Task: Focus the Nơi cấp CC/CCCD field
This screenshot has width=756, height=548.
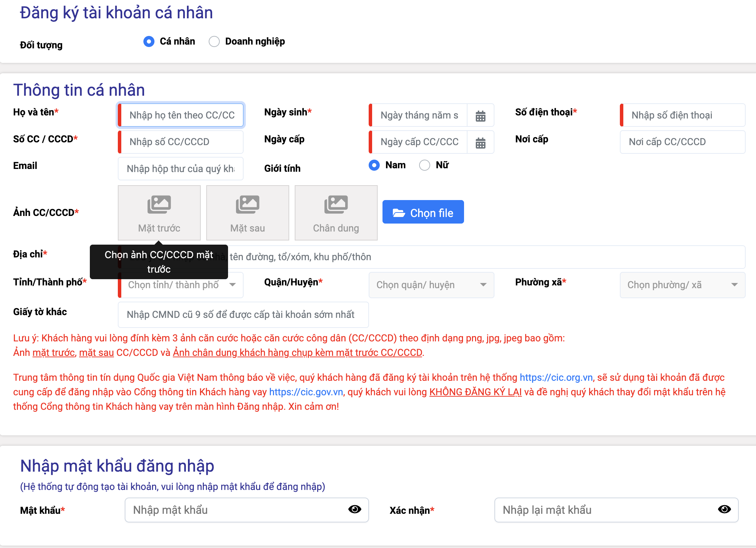Action: click(683, 142)
